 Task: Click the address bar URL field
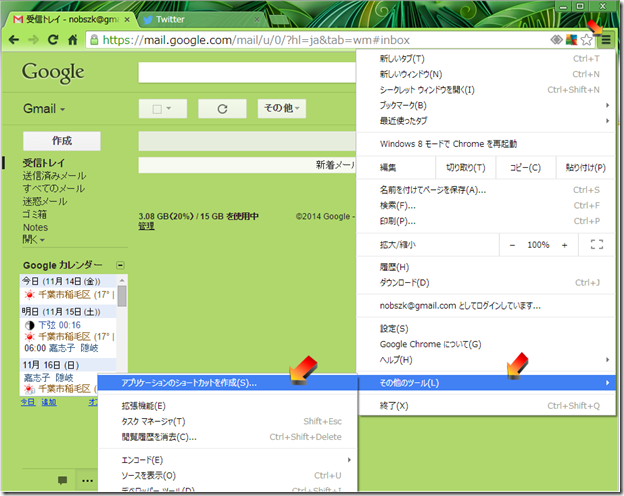coord(318,40)
